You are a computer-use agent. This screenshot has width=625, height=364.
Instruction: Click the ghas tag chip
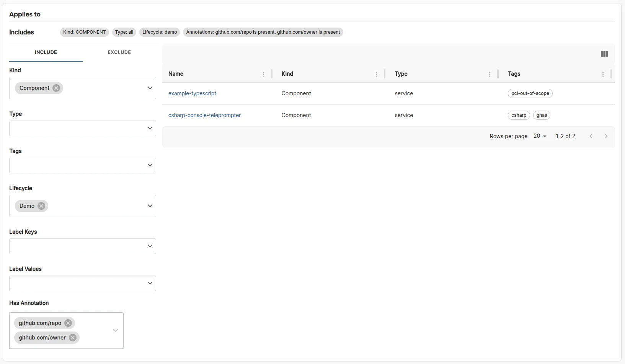coord(541,115)
